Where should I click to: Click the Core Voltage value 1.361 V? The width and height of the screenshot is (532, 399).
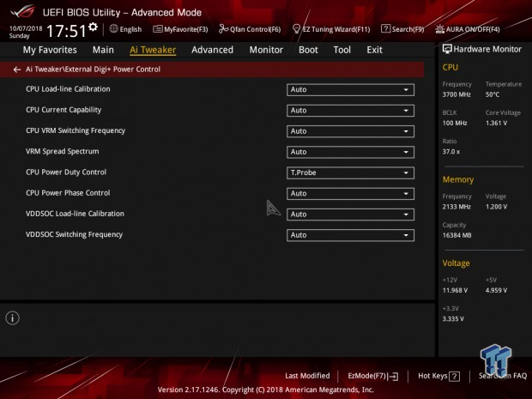(x=496, y=124)
